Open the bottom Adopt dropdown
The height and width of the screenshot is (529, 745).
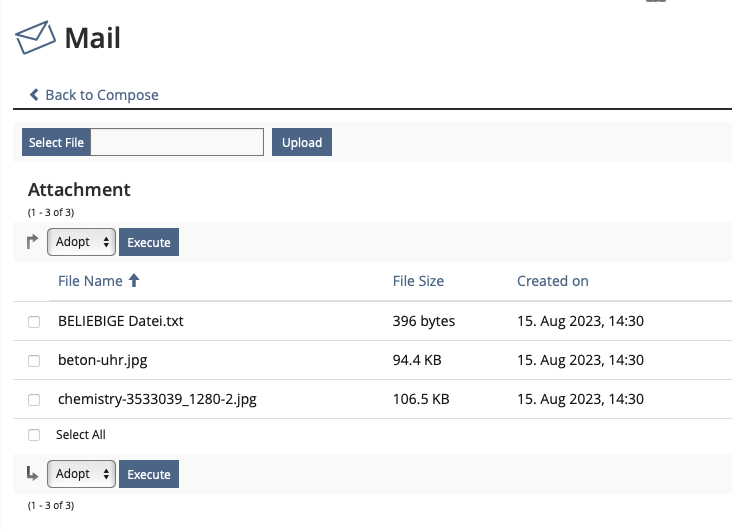(x=82, y=474)
